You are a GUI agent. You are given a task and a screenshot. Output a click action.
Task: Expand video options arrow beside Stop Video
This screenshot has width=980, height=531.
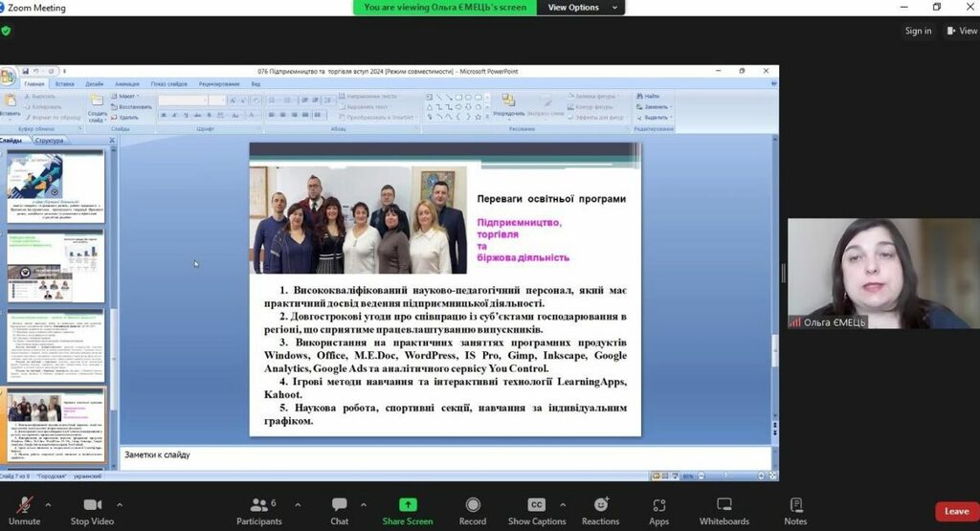[120, 504]
